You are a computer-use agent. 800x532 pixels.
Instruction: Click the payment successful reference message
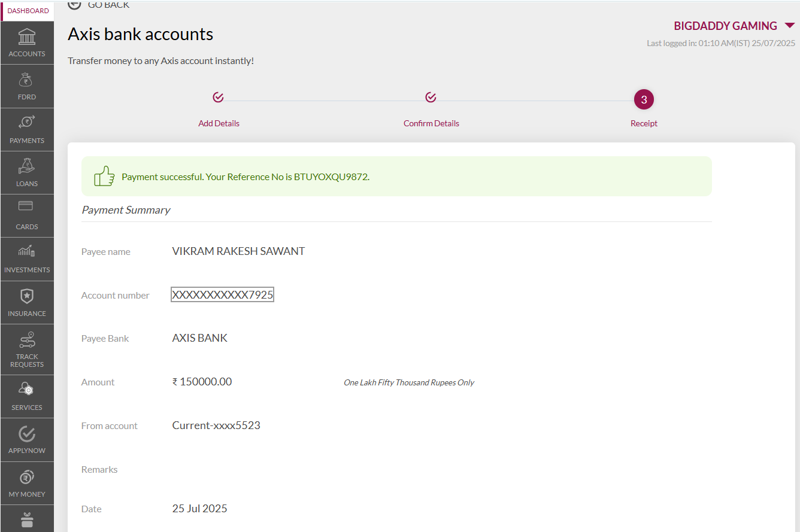tap(246, 177)
